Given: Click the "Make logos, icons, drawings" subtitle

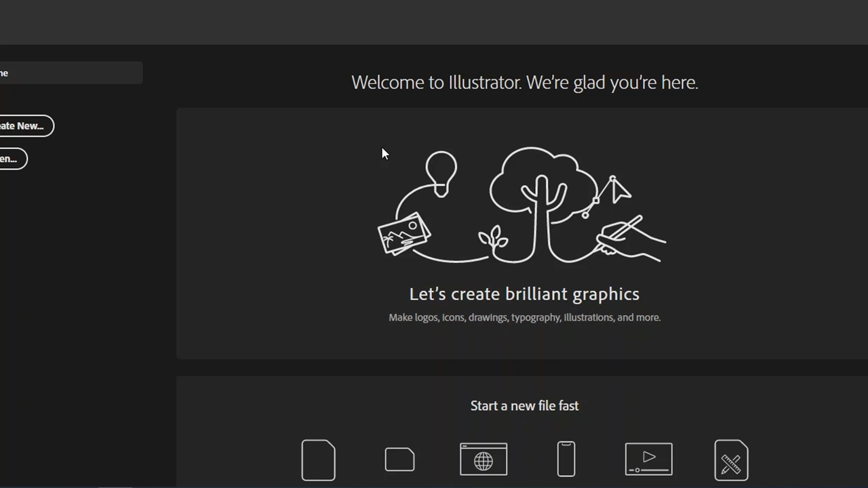Looking at the screenshot, I should coord(524,317).
